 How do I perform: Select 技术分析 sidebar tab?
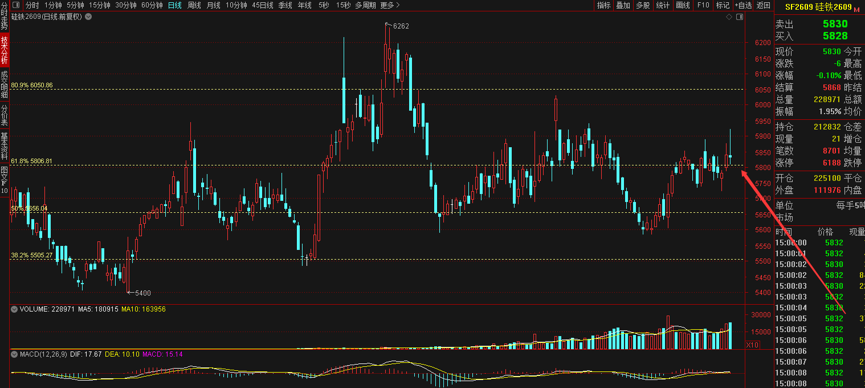[4, 50]
